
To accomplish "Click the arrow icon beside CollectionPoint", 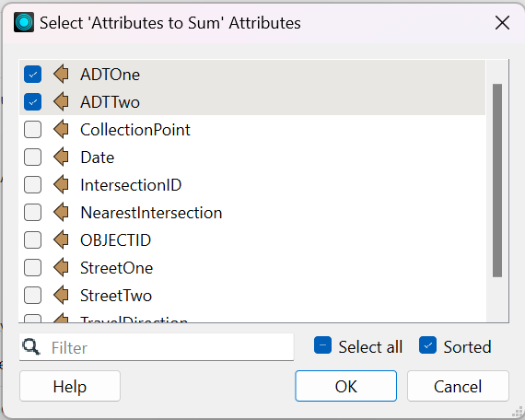I will pyautogui.click(x=62, y=129).
